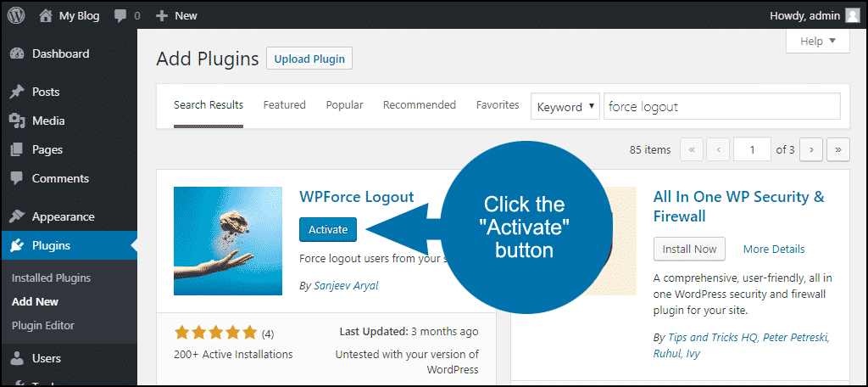This screenshot has width=868, height=387.
Task: Click the plus New icon
Action: [x=162, y=16]
